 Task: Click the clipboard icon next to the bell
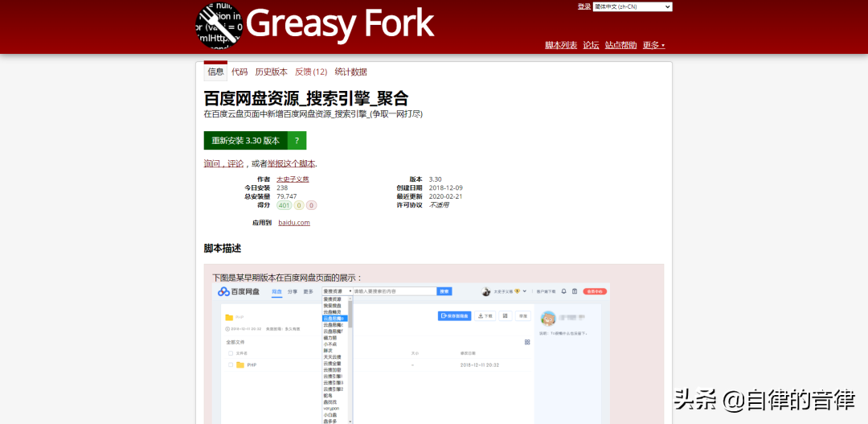(575, 291)
